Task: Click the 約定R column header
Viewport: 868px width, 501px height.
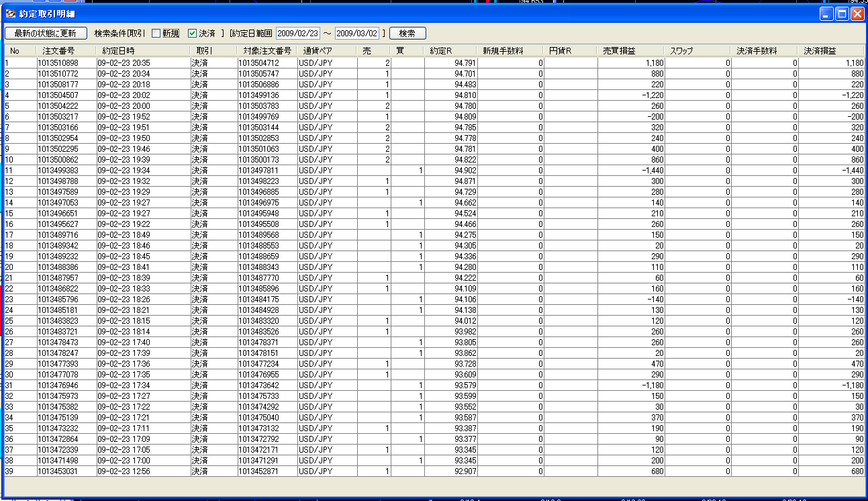Action: (x=451, y=51)
